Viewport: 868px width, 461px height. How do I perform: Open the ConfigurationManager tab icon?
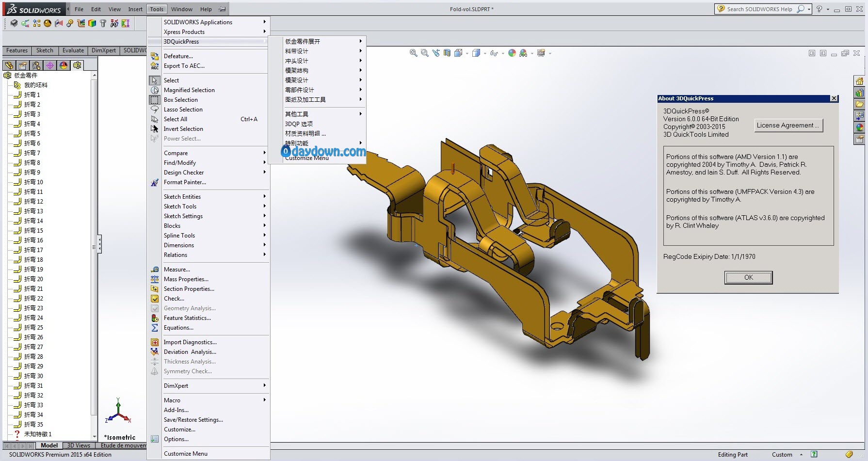(x=36, y=65)
